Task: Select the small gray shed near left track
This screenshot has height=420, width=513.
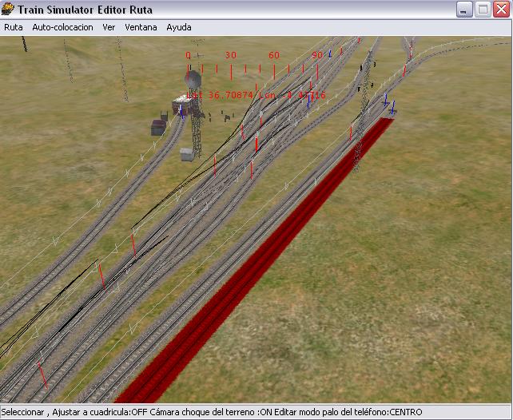Action: pyautogui.click(x=187, y=153)
